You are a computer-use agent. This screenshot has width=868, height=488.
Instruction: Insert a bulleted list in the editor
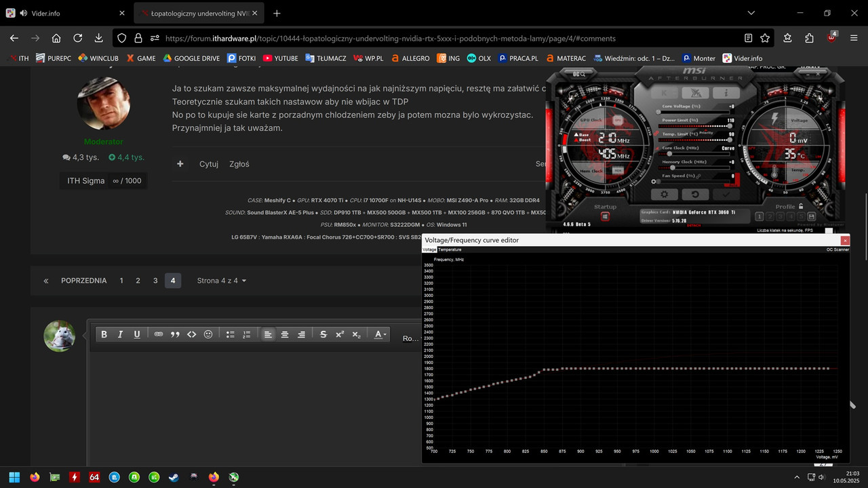tap(230, 334)
